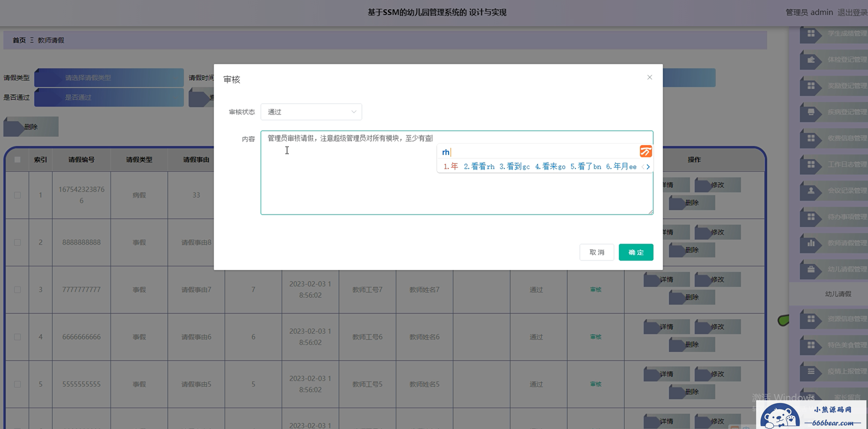Screen dimensions: 868x429
Task: Expand the 体检登记管理 menu
Action: (x=834, y=60)
